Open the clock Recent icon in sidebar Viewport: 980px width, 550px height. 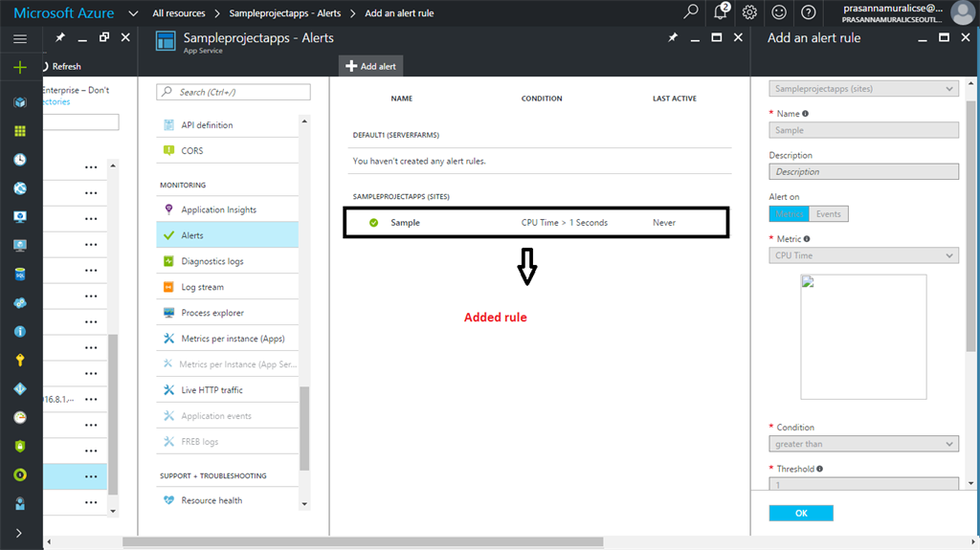20,160
